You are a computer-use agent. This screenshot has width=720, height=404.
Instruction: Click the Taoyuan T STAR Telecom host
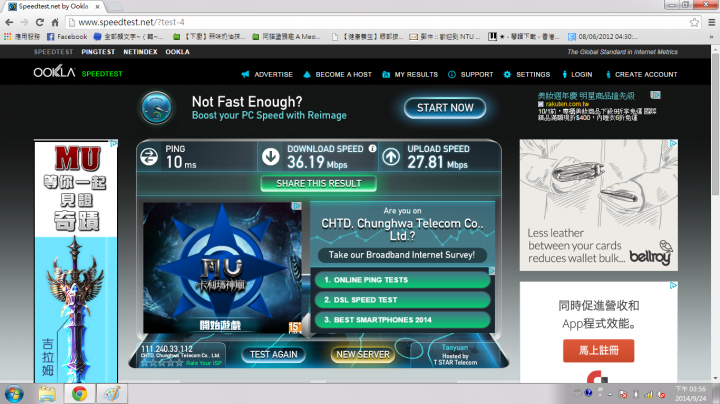(x=455, y=355)
